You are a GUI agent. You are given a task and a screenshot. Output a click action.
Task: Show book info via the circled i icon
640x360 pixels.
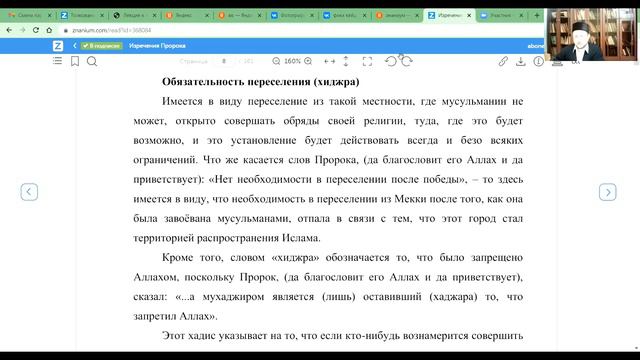(538, 61)
